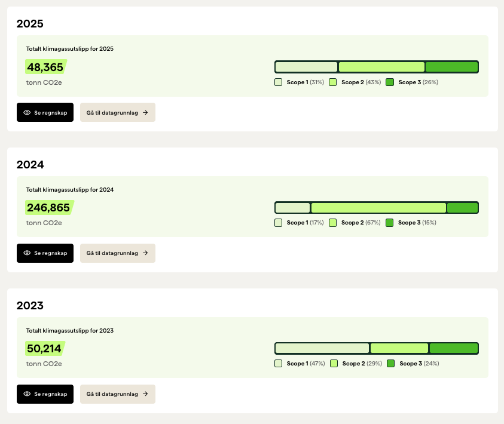Click the 2023 year heading
504x424 pixels.
[30, 306]
